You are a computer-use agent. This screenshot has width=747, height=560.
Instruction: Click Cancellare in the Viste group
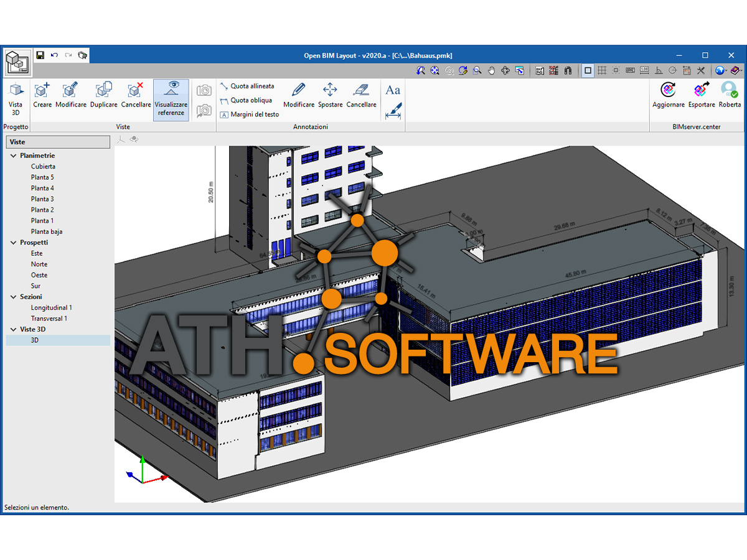[136, 95]
